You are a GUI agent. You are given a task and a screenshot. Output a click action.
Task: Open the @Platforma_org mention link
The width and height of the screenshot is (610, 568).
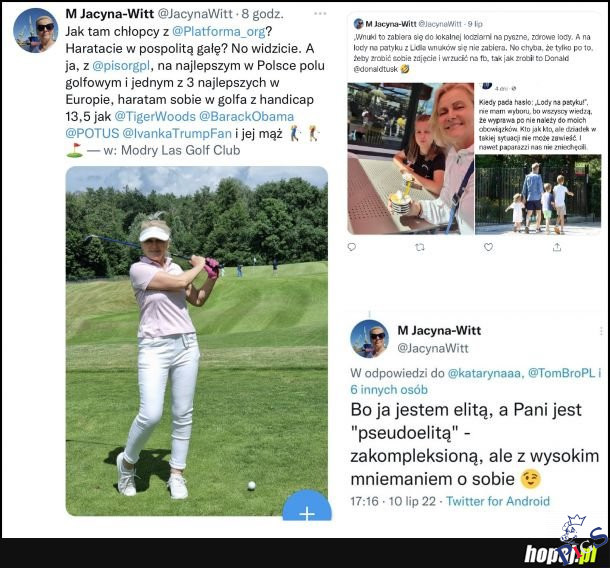[x=218, y=32]
